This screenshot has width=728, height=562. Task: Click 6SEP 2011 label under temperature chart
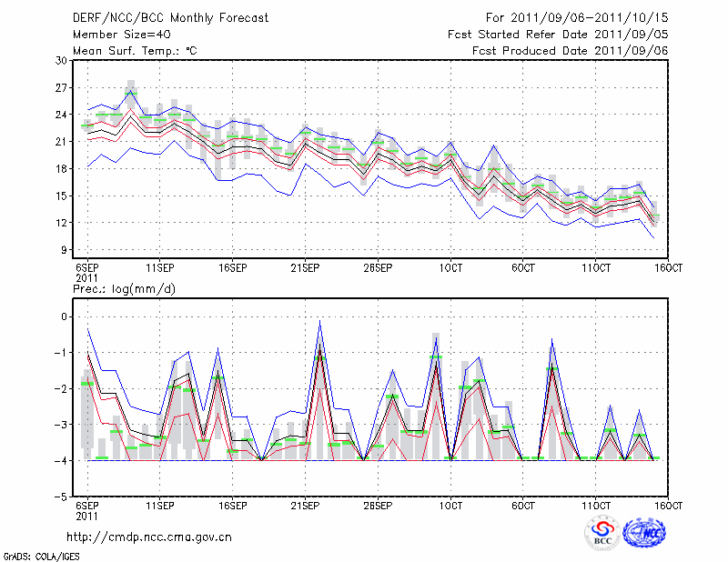(86, 272)
